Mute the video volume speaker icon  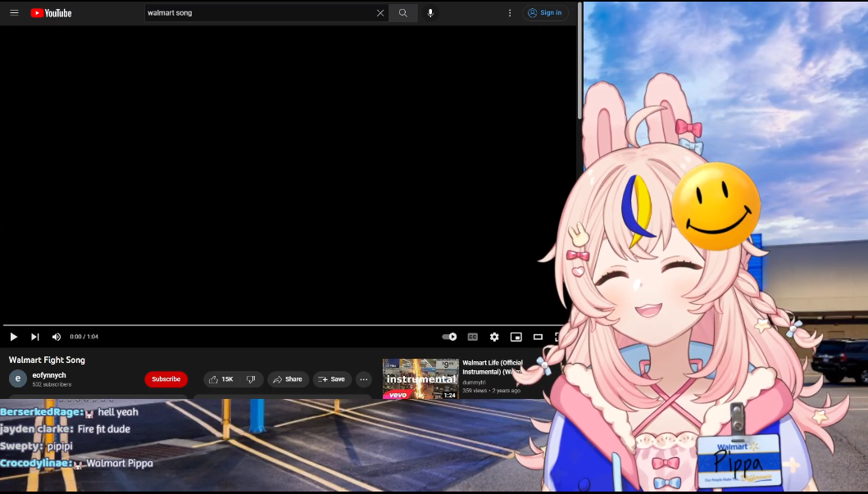[x=57, y=337]
